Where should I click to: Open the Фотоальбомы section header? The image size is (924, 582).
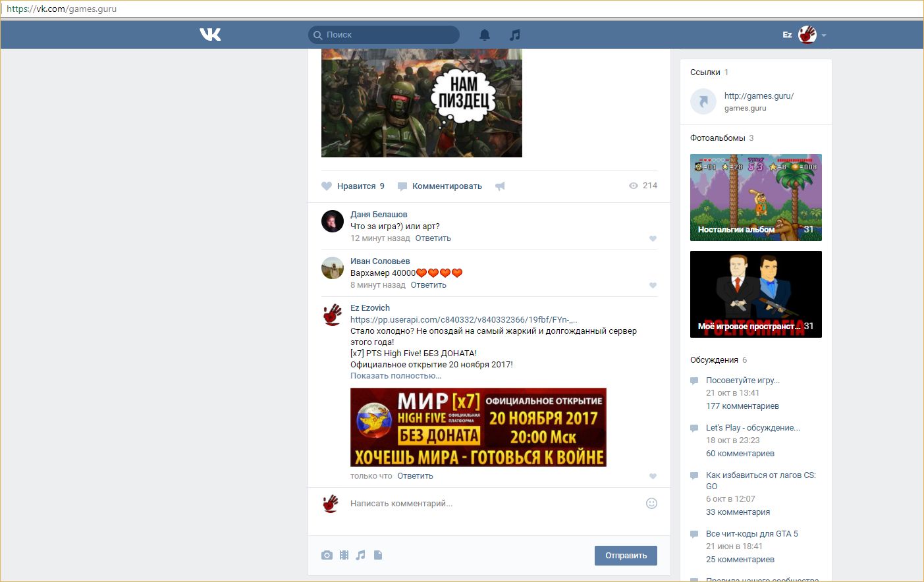(x=722, y=138)
